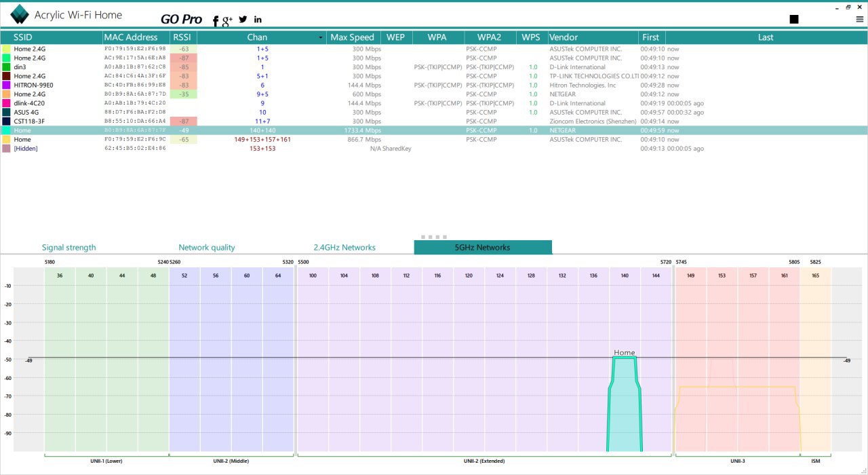Toggle the HITRON-99E0 purple color box
Screen dimensions: 868x475
7,85
